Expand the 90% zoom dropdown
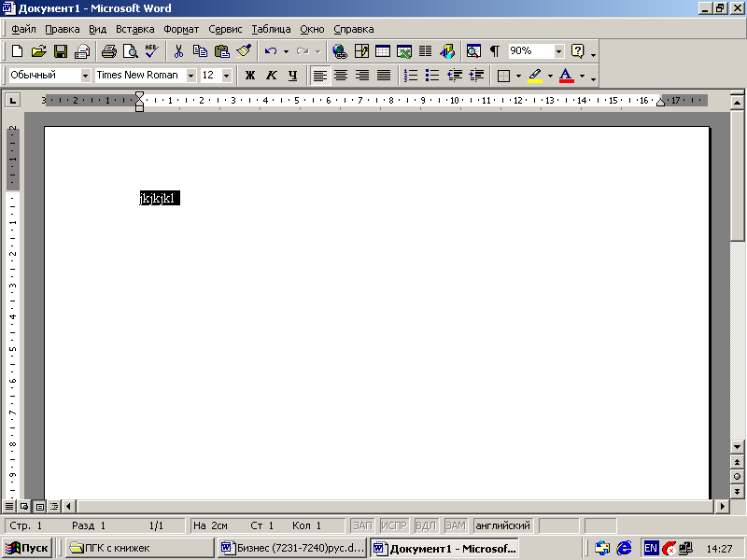Image resolution: width=747 pixels, height=560 pixels. pos(558,51)
